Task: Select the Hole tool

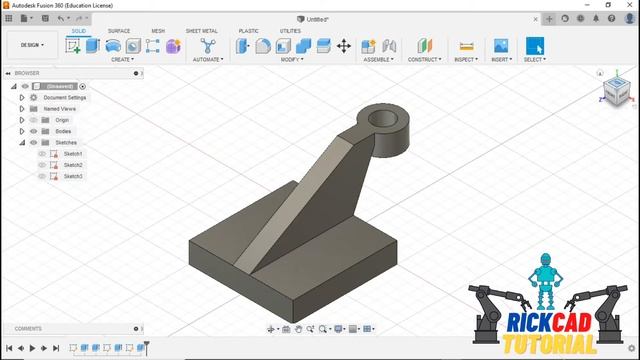Action: (x=133, y=46)
